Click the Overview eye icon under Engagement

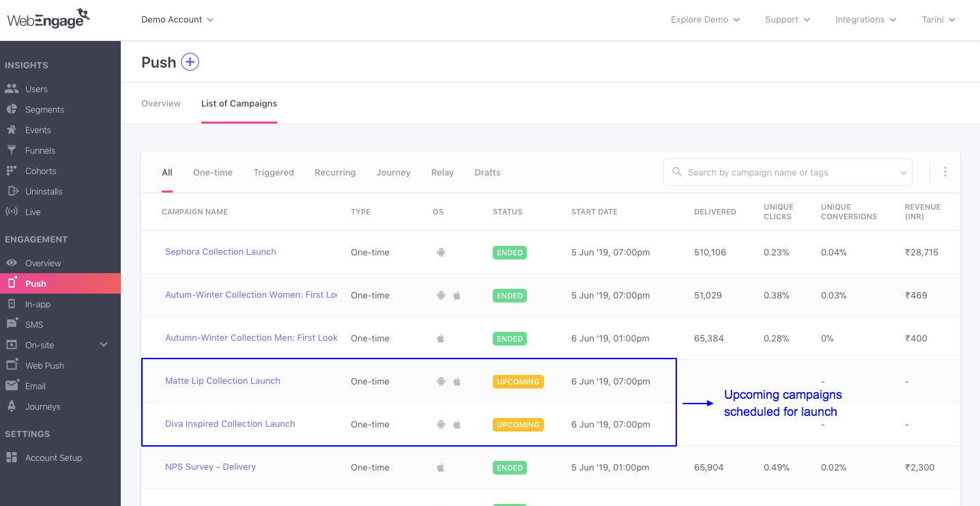[11, 263]
